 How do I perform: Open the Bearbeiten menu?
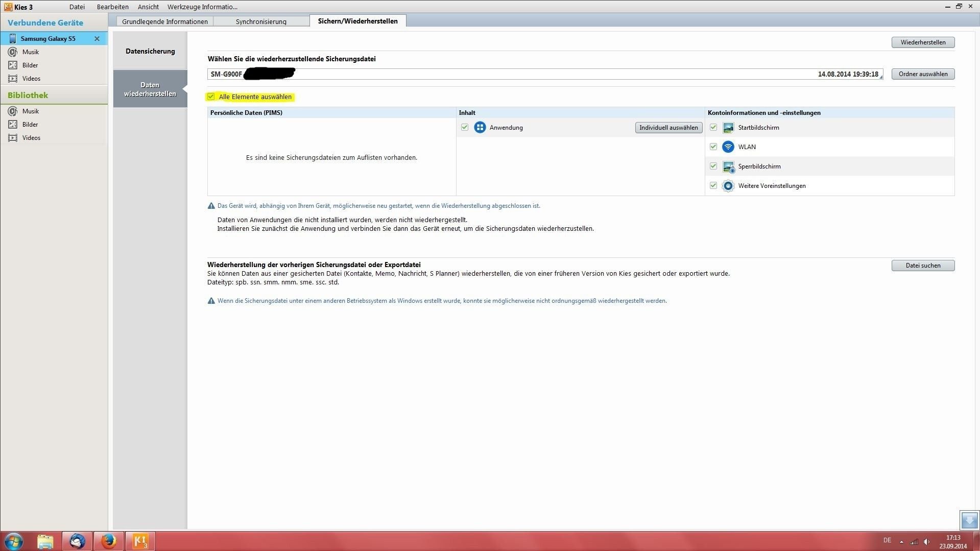(x=113, y=7)
